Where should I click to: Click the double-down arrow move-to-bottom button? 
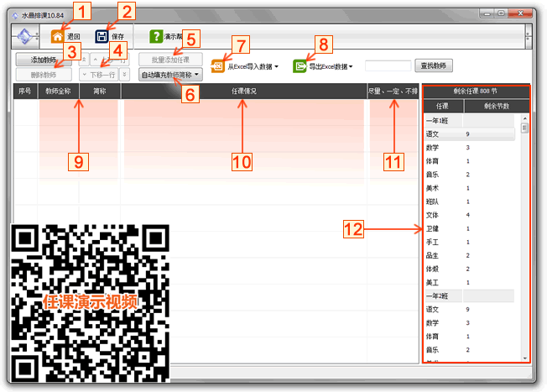(124, 75)
